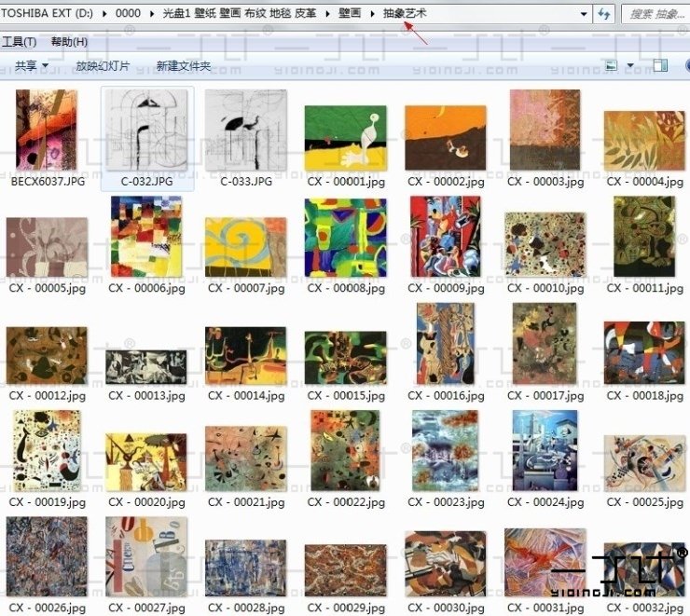Image resolution: width=690 pixels, height=616 pixels.
Task: Select thumbnail CX - 00006.jpg
Action: pyautogui.click(x=146, y=237)
